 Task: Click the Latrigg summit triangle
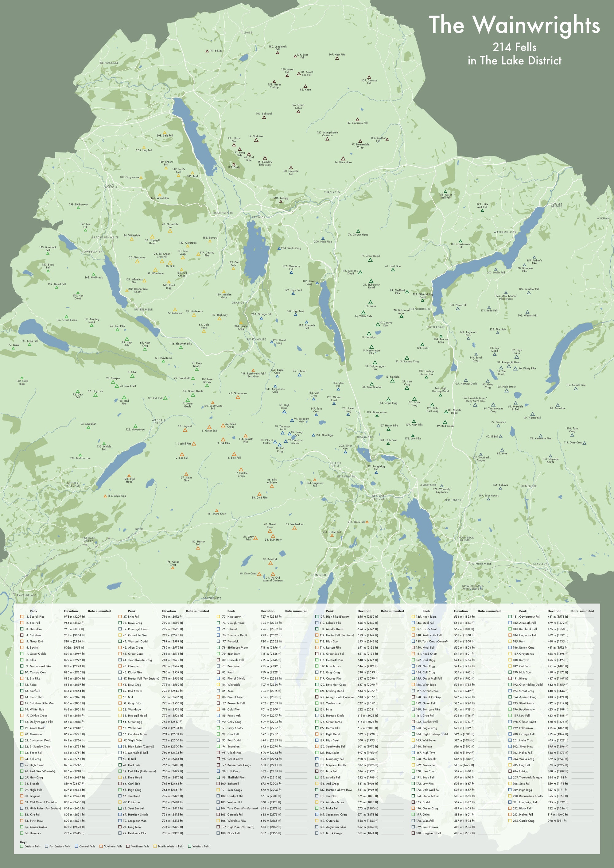281,201
